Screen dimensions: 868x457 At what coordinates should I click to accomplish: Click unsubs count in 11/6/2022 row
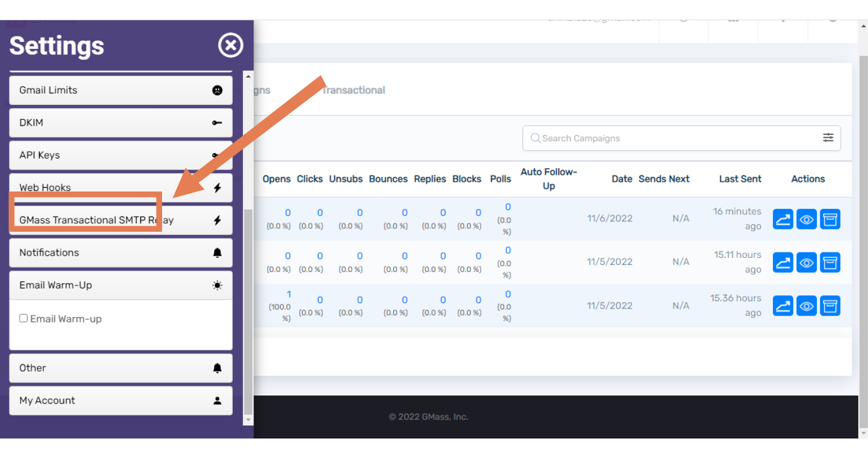pos(359,213)
